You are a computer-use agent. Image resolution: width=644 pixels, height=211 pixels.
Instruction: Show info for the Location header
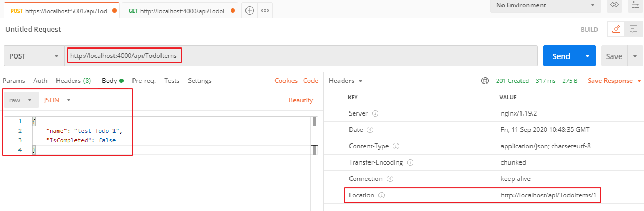382,195
